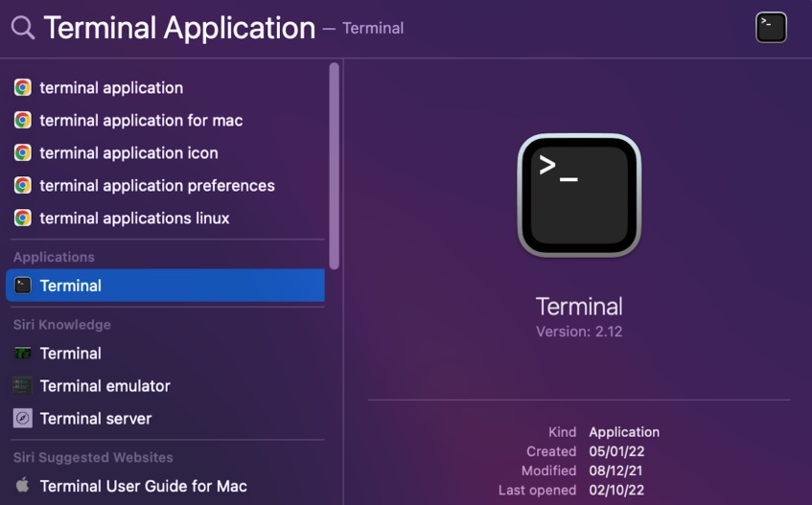The width and height of the screenshot is (812, 505).
Task: Click the Kind value "Application"
Action: point(624,432)
